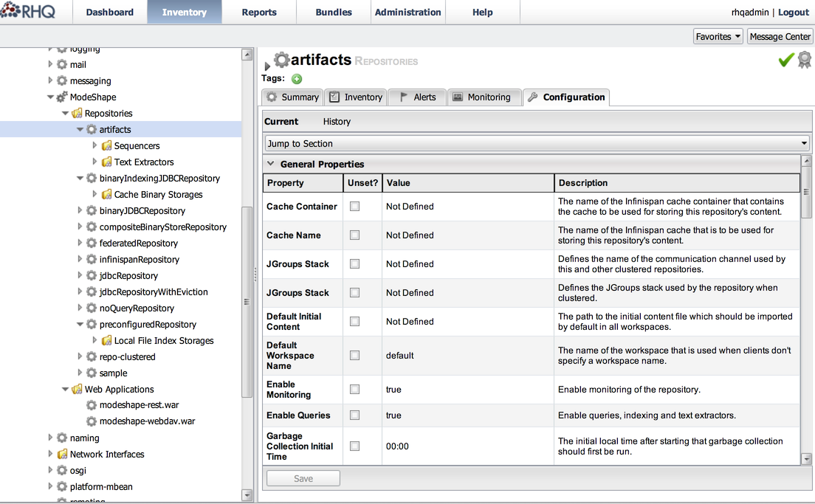
Task: Add a tag with the green plus icon
Action: coord(297,79)
